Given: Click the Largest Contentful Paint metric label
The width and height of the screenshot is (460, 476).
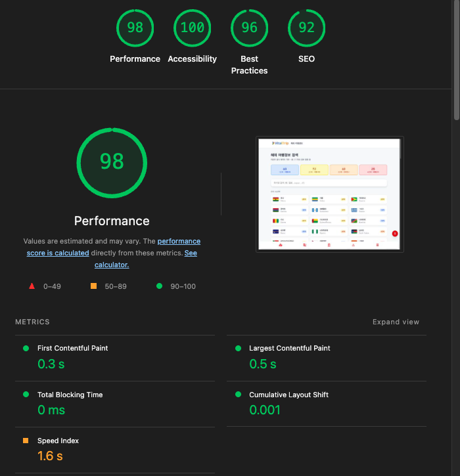Looking at the screenshot, I should [290, 348].
